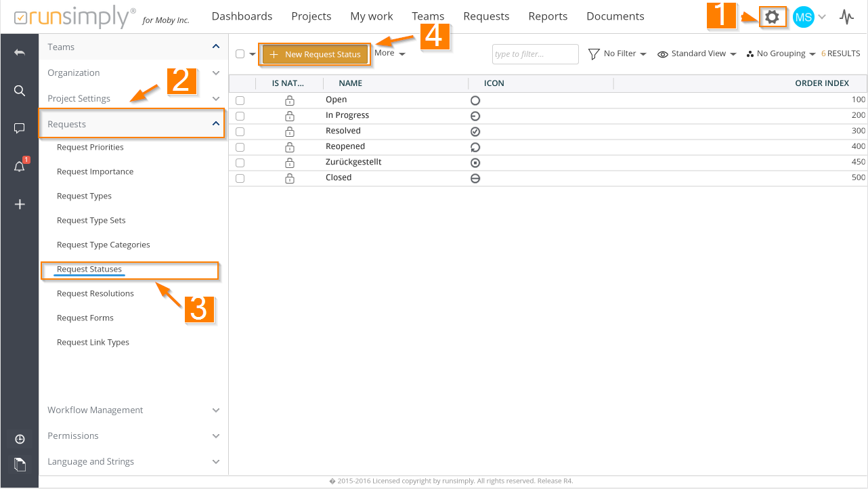The height and width of the screenshot is (489, 868).
Task: Check the checkbox for Open status
Action: [240, 100]
